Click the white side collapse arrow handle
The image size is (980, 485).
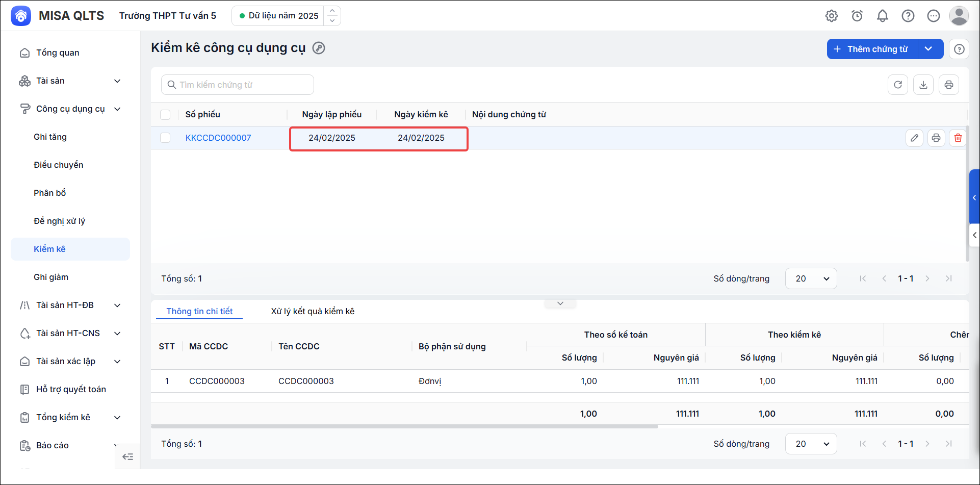tap(974, 235)
